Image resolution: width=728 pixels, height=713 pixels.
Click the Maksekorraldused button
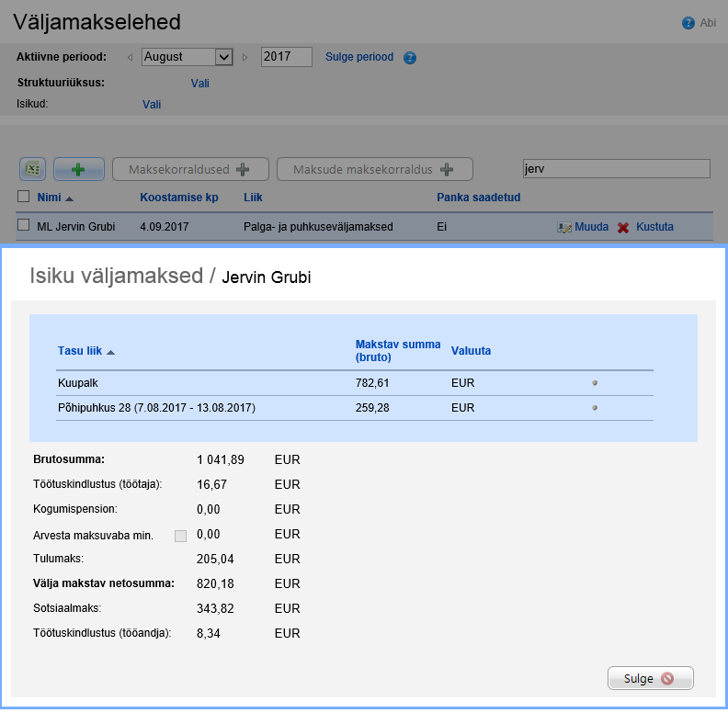coord(190,169)
